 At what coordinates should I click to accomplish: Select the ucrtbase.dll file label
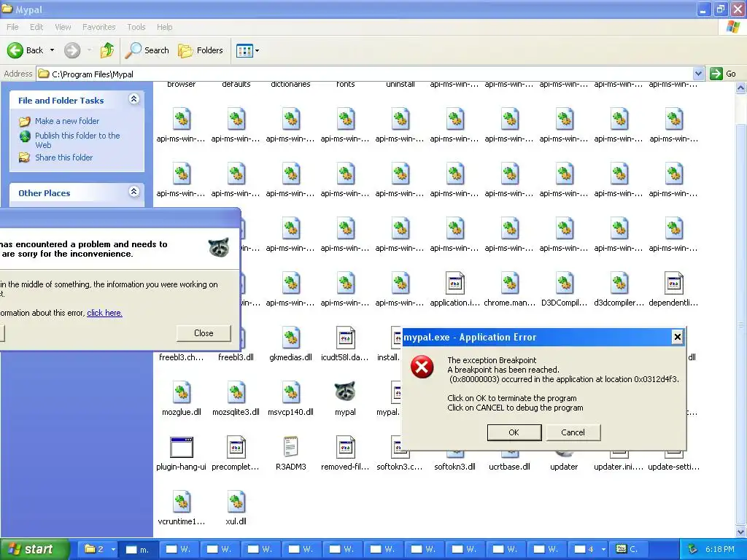coord(509,467)
